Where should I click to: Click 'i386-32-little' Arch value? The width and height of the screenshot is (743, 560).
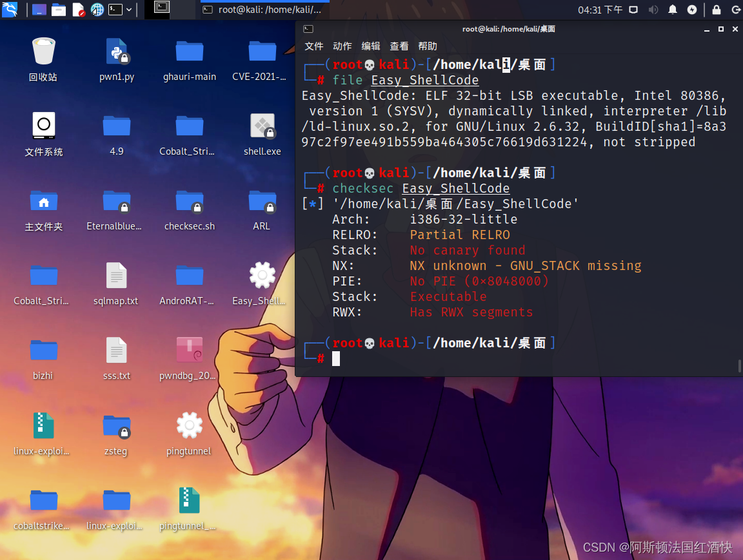click(464, 219)
